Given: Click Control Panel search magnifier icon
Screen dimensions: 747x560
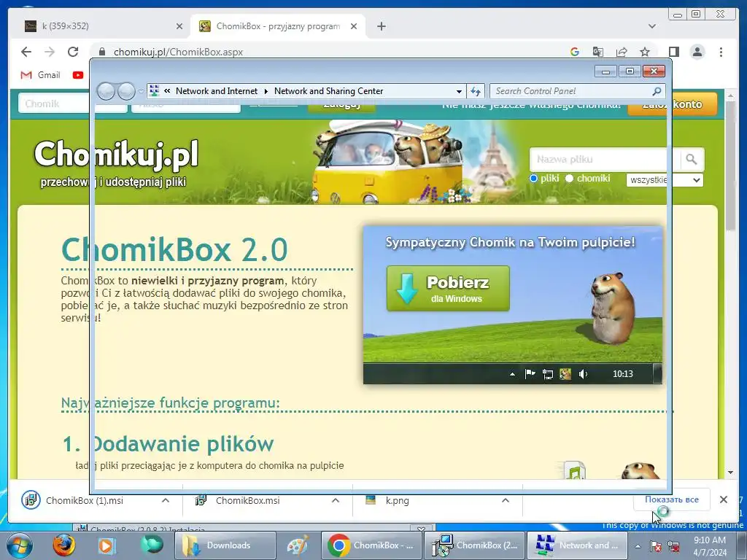Looking at the screenshot, I should [x=657, y=91].
